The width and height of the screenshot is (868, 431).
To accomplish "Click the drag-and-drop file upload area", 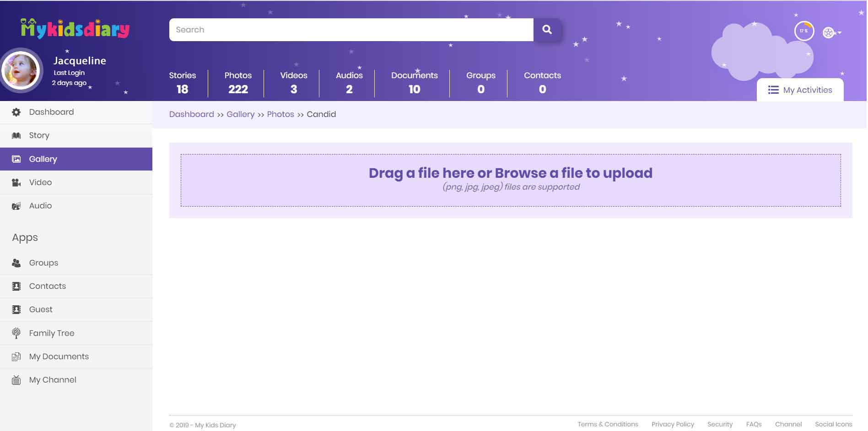I will [510, 180].
